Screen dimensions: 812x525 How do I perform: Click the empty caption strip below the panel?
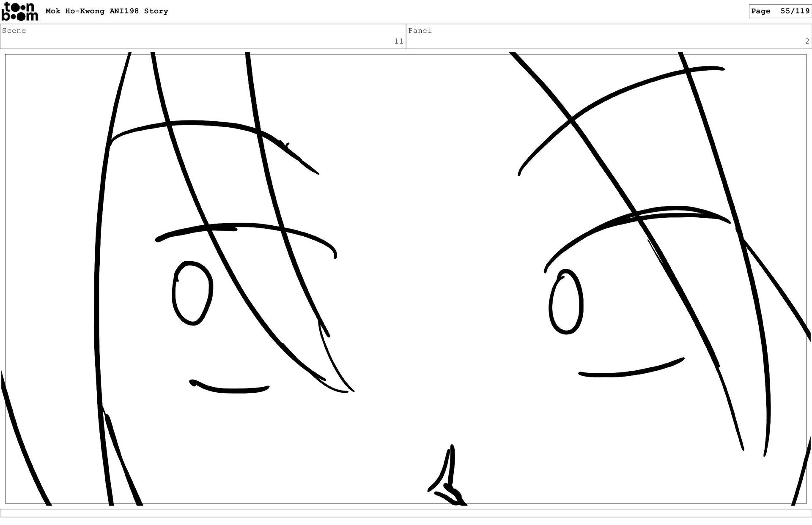[406, 513]
